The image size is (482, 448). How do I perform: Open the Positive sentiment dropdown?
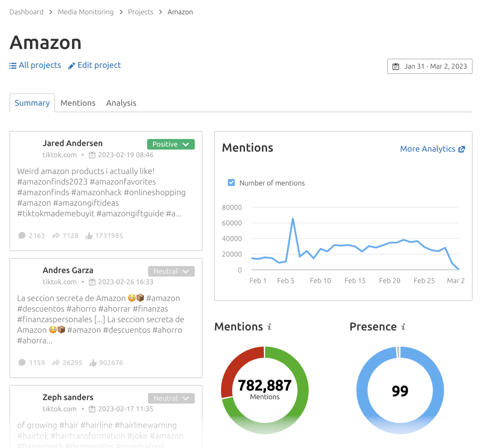[x=171, y=144]
